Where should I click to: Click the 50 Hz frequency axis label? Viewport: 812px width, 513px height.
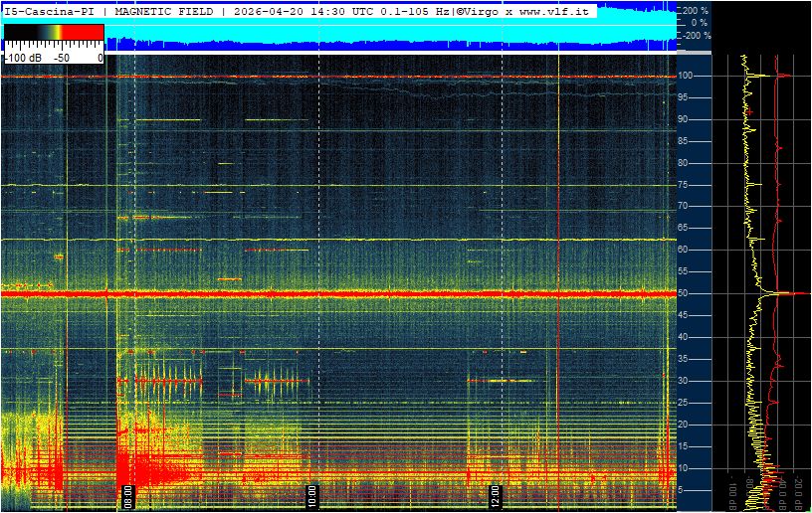[684, 293]
